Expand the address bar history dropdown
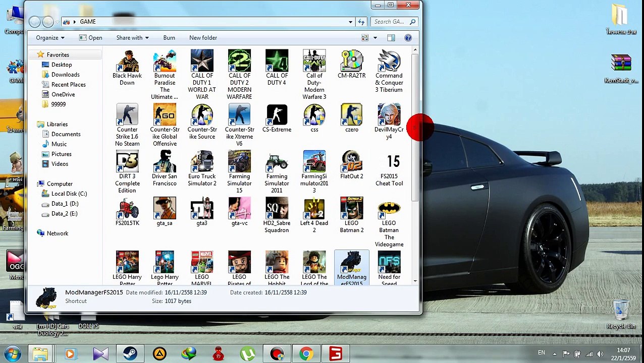 (350, 22)
